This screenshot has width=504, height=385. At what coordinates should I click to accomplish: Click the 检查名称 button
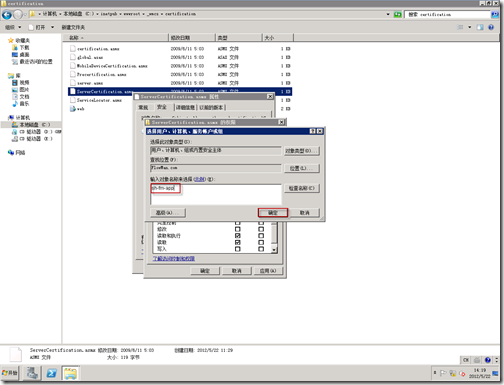(301, 188)
